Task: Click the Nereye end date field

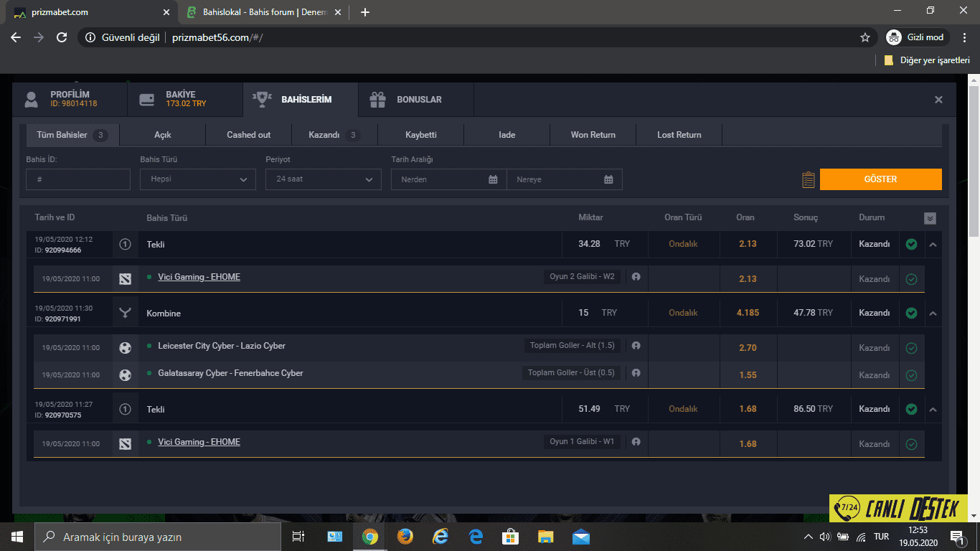Action: pos(565,179)
